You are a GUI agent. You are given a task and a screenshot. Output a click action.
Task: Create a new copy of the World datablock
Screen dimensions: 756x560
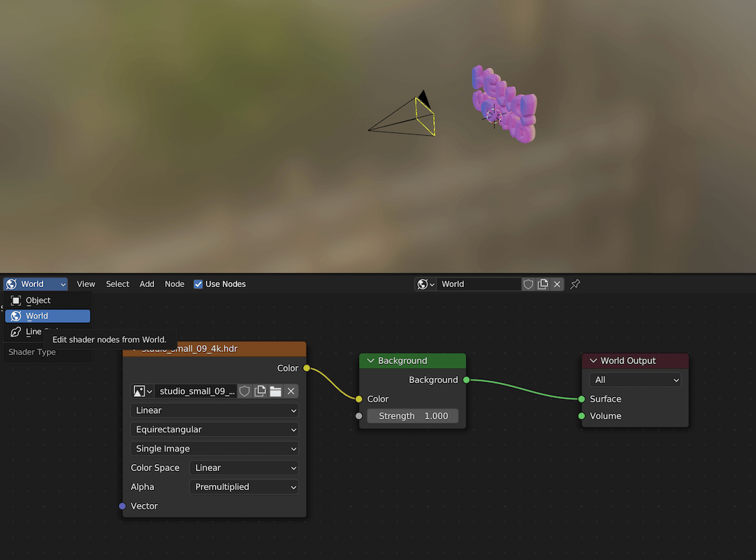click(542, 283)
